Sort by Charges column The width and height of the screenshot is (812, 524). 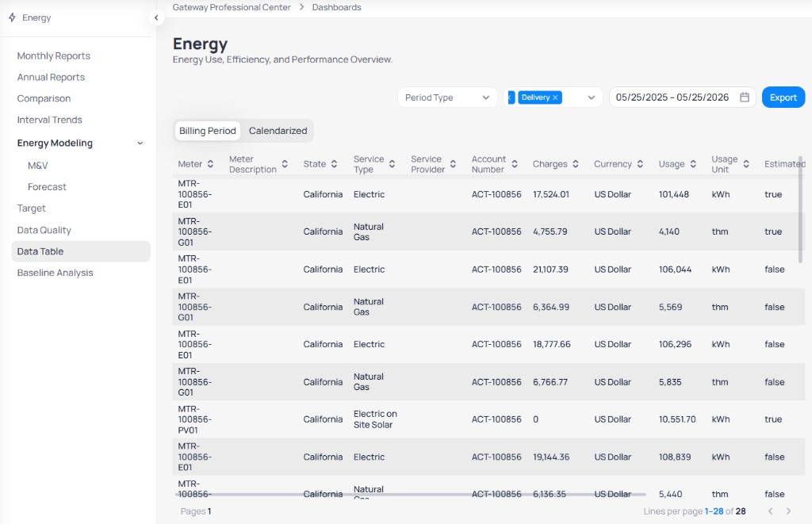[576, 164]
